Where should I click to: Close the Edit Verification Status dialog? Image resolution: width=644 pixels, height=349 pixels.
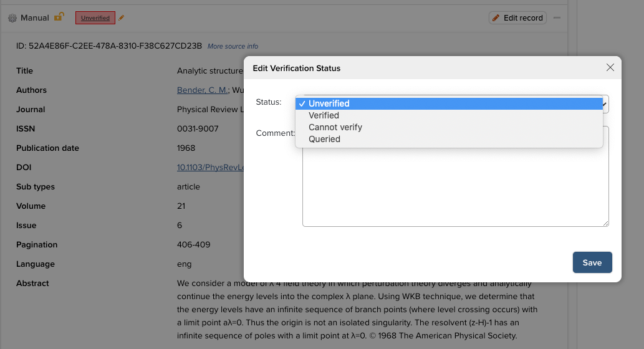(x=610, y=67)
